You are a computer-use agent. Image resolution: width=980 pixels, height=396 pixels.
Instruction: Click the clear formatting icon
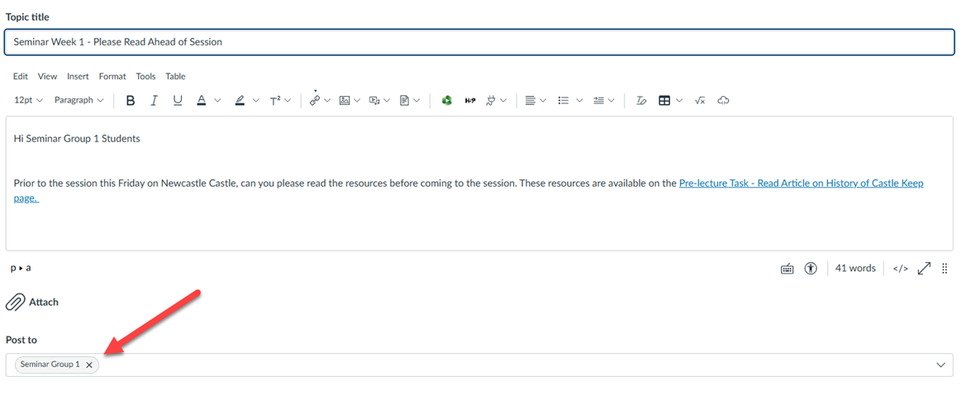641,100
